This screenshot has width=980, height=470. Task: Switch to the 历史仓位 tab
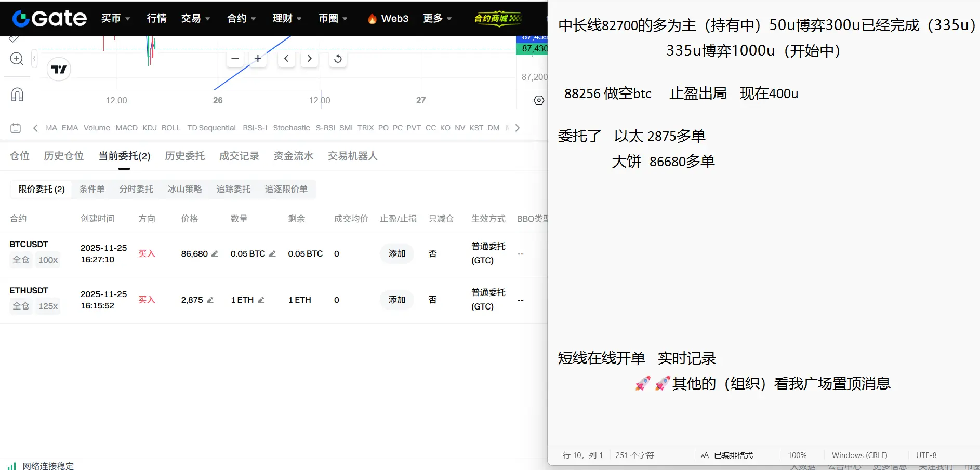pyautogui.click(x=64, y=156)
